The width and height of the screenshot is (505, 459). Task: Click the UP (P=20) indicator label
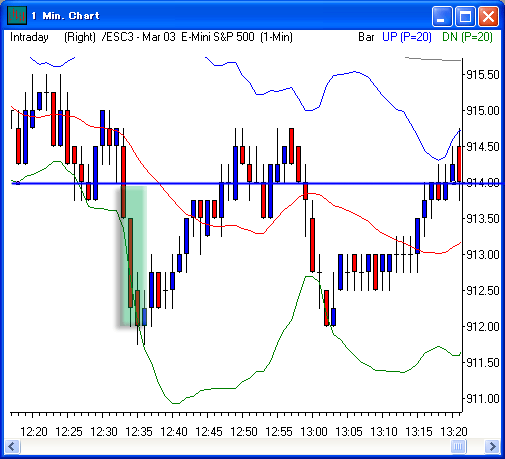(407, 37)
